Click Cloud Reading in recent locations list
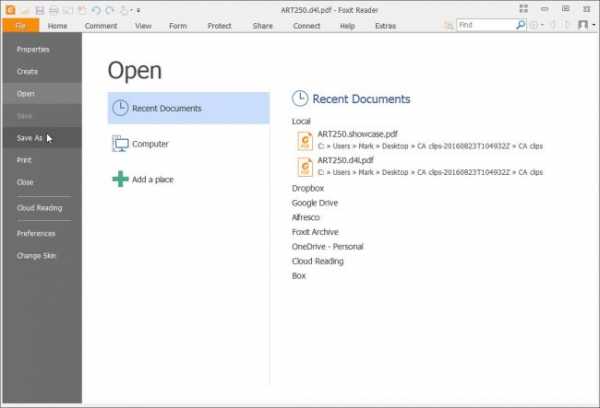 coord(318,261)
